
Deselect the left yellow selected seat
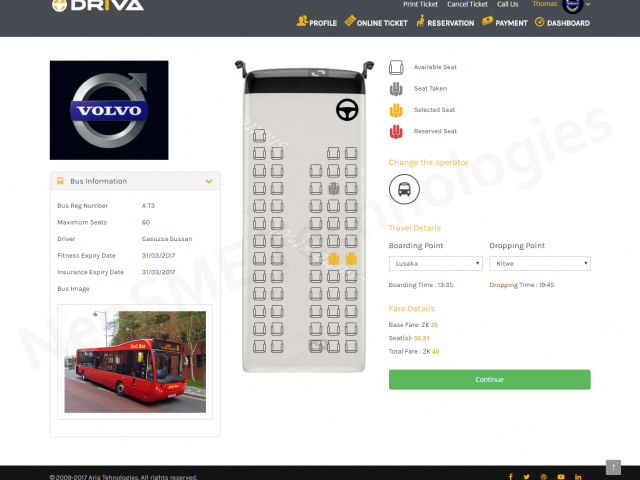[x=334, y=259]
